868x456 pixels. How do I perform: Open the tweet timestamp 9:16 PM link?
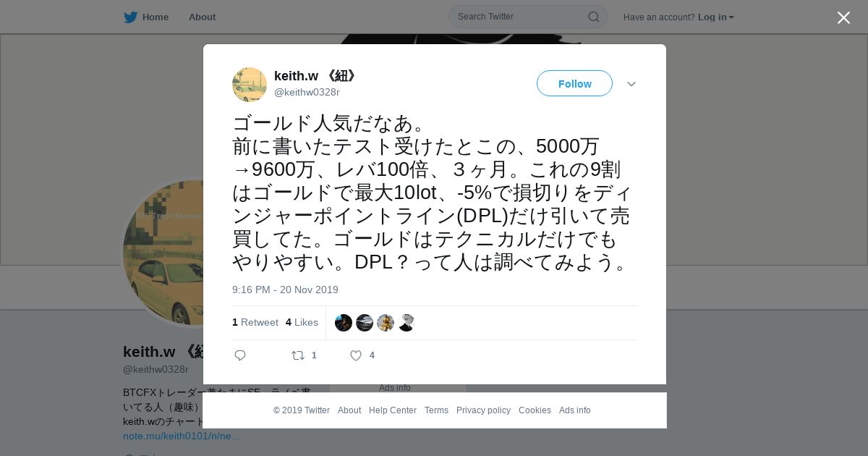pyautogui.click(x=285, y=290)
